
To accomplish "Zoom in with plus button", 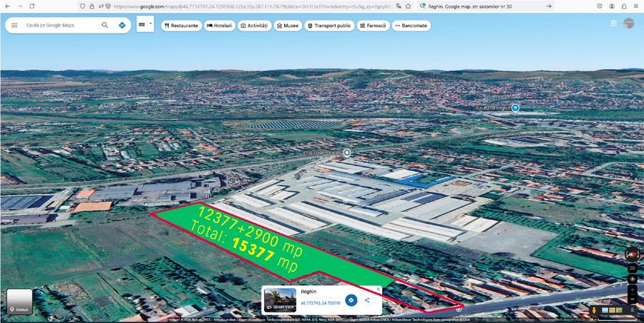I will 633,290.
